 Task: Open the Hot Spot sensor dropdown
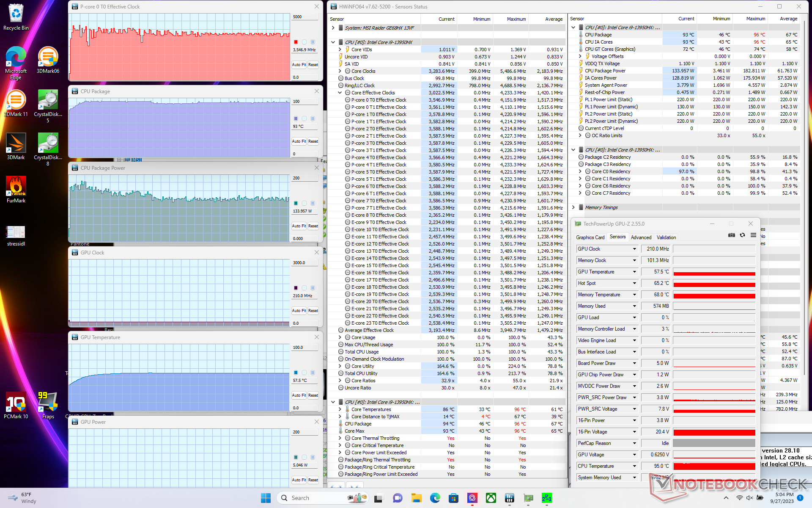coord(634,283)
